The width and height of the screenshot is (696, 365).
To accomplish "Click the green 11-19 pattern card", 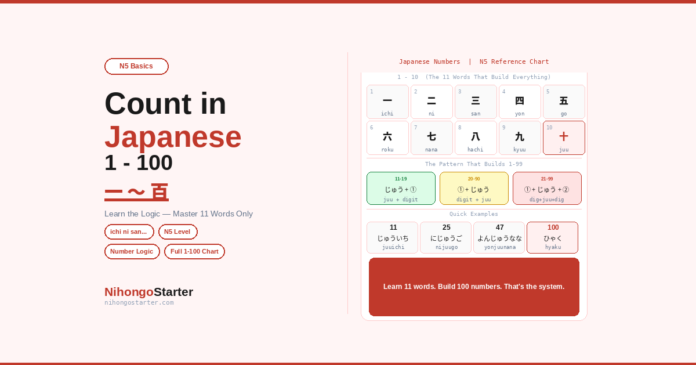I will tap(401, 188).
